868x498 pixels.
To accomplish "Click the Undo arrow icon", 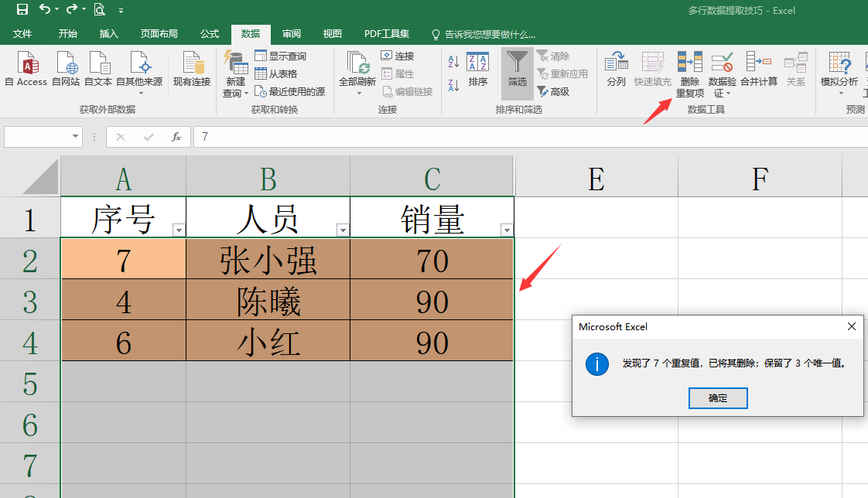I will (x=46, y=9).
